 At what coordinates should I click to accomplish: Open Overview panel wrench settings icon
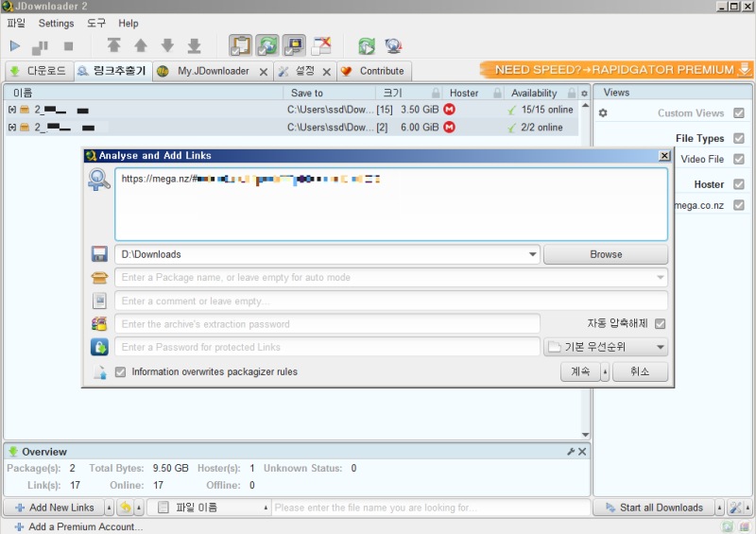(x=571, y=452)
